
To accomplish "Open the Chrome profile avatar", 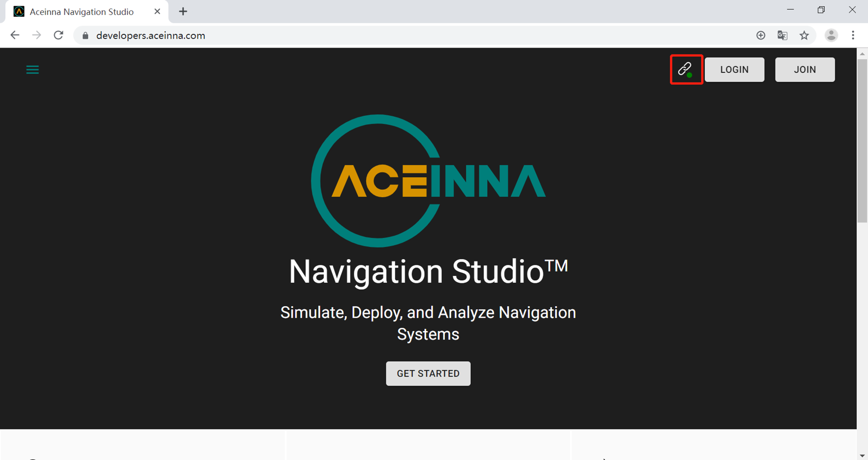I will click(x=831, y=35).
